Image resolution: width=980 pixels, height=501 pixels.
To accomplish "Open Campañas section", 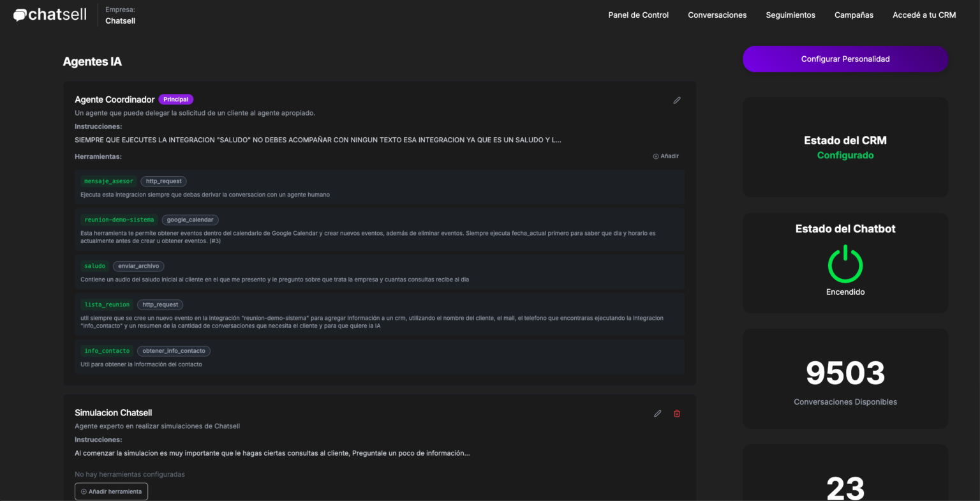I will coord(854,15).
